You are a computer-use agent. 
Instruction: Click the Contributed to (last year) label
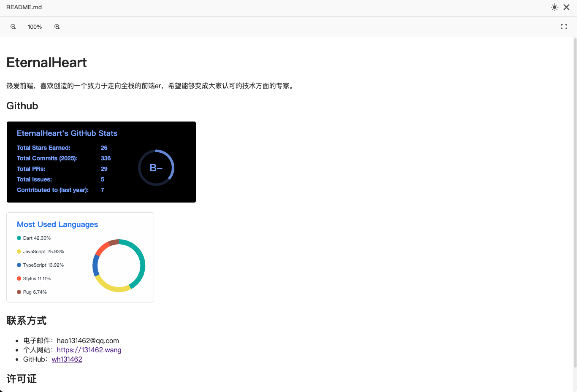click(x=53, y=190)
